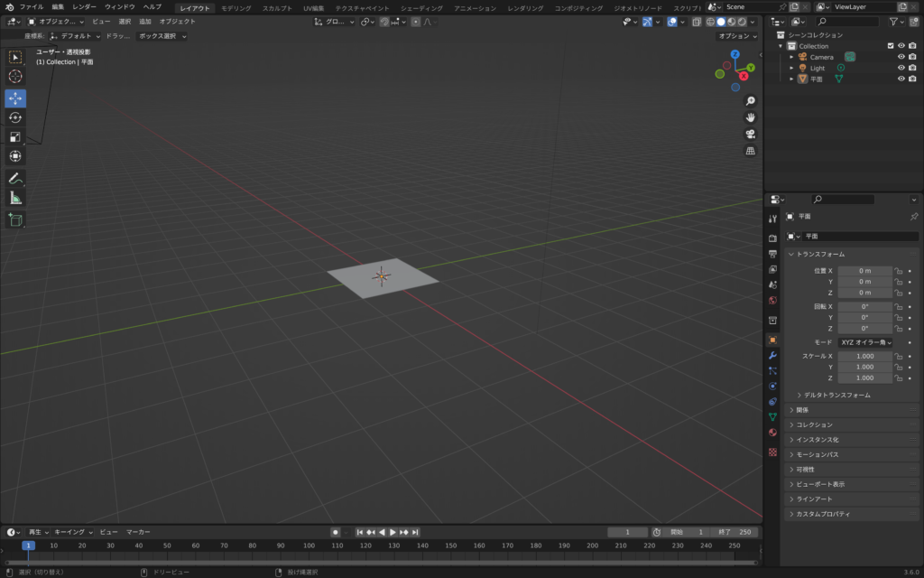Pin the Properties editor context
The width and height of the screenshot is (924, 578).
914,217
